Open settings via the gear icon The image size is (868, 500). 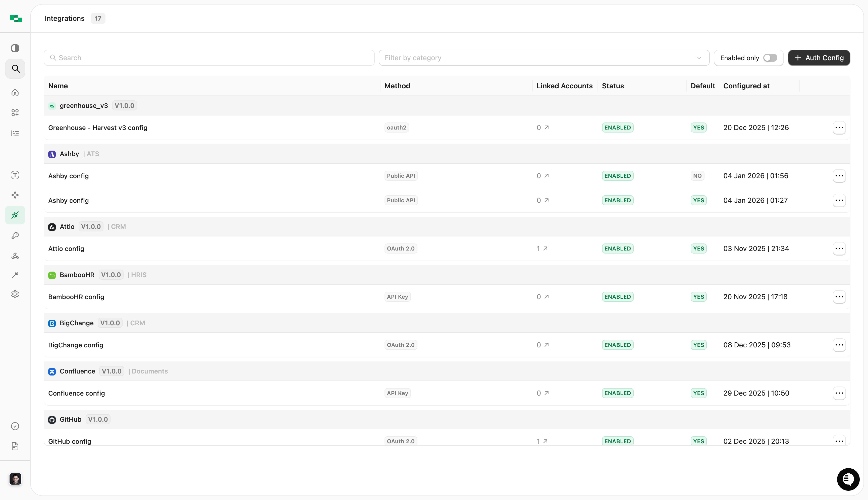pyautogui.click(x=15, y=294)
